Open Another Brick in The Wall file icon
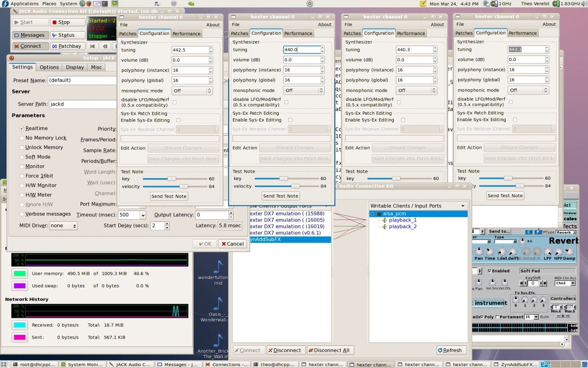This screenshot has height=368, width=588. pos(218,340)
